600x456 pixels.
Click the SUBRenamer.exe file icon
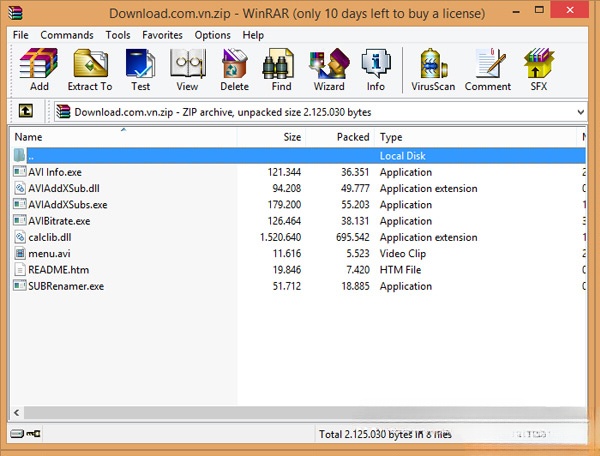pos(20,286)
